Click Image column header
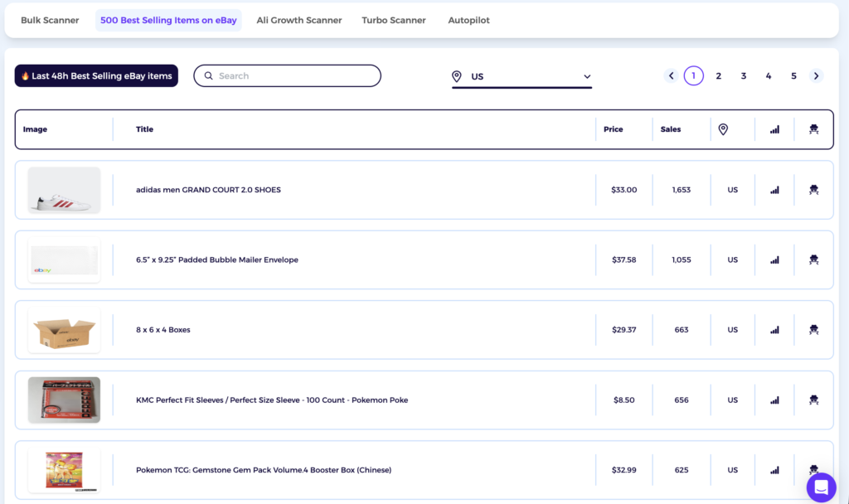The height and width of the screenshot is (504, 849). [x=35, y=129]
